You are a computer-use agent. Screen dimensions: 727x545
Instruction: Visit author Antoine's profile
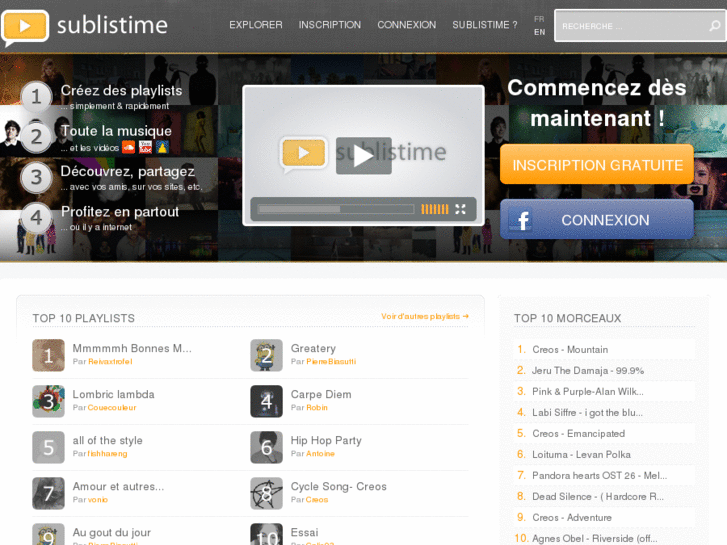[x=320, y=454]
